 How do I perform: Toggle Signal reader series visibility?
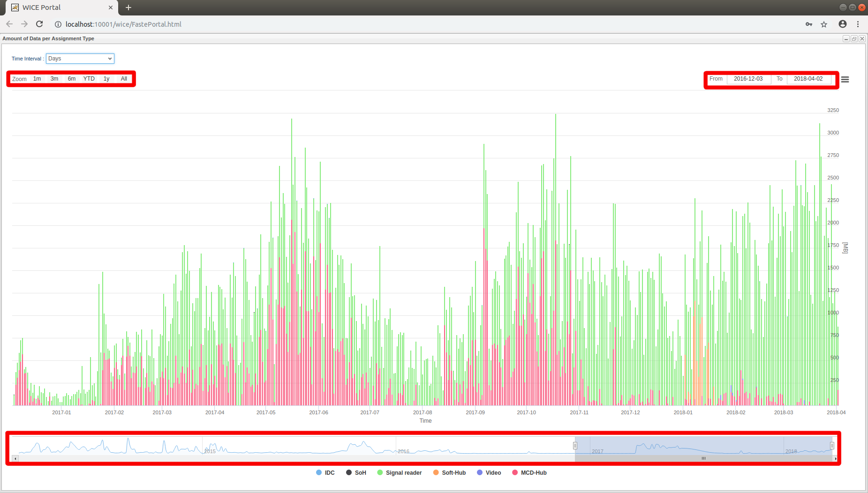[x=399, y=473]
